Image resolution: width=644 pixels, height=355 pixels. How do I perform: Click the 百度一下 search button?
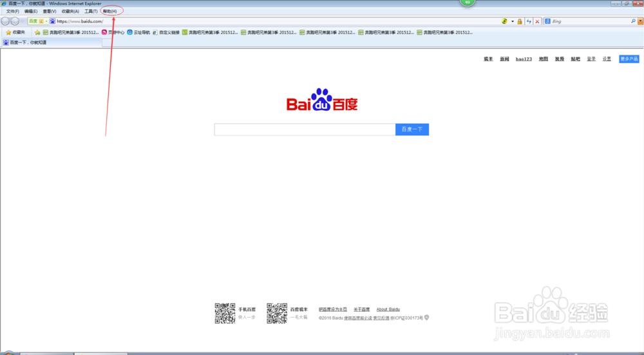point(412,130)
